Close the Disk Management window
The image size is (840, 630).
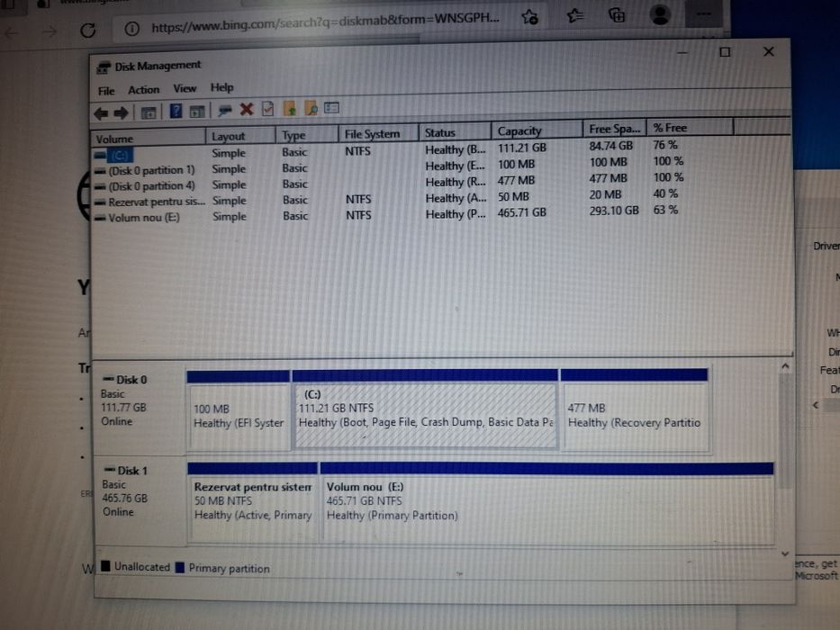tap(769, 51)
